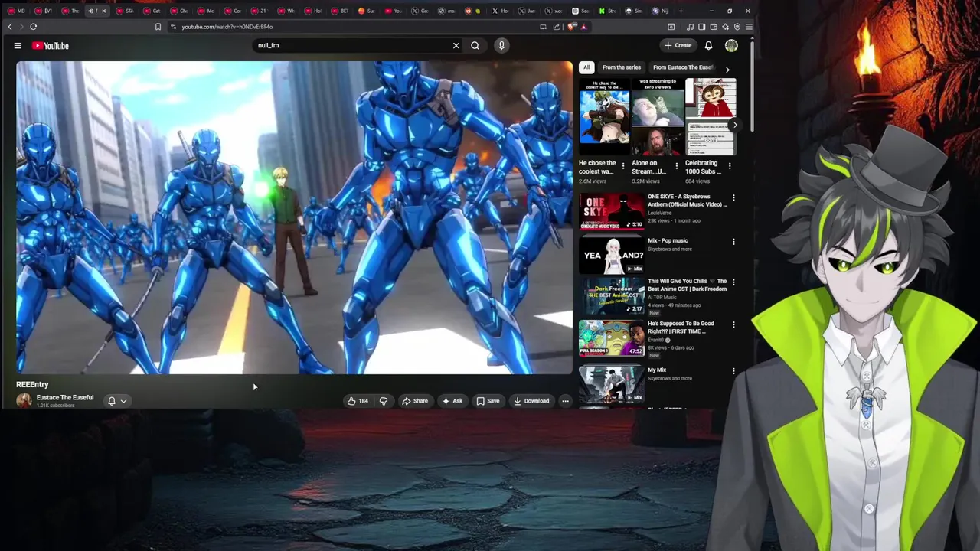Viewport: 980px width, 551px height.
Task: Go back with the browser back arrow
Action: [x=11, y=27]
